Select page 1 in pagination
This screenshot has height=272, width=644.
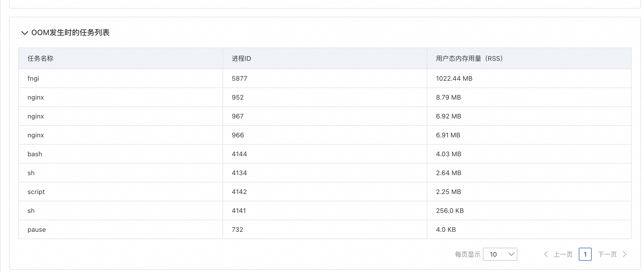[x=585, y=254]
